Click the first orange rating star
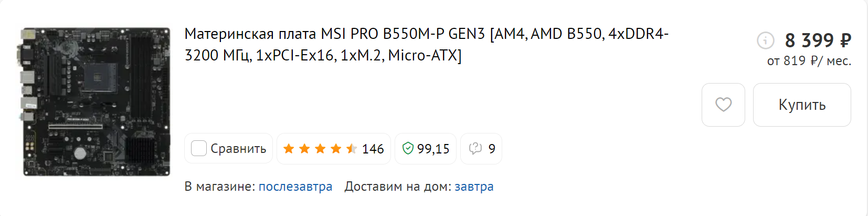 289,149
